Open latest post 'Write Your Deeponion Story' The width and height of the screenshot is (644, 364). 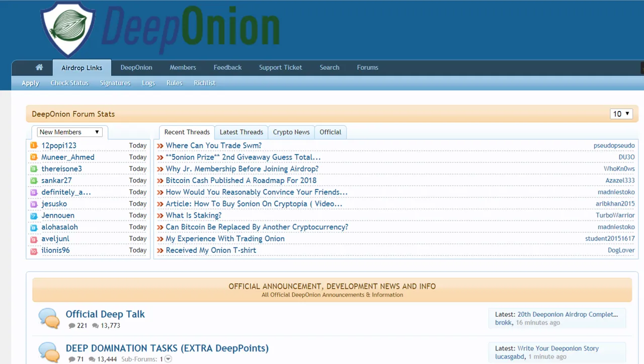tap(558, 348)
